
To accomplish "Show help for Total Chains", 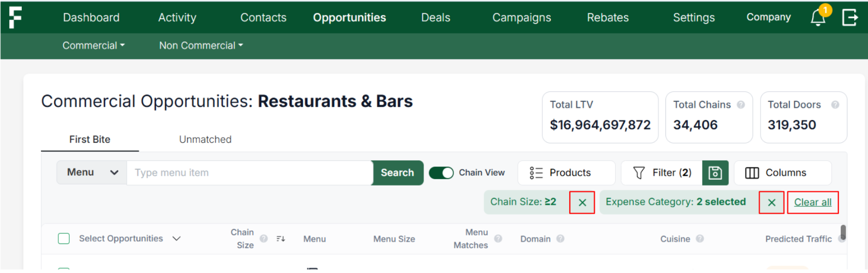I will coord(741,105).
